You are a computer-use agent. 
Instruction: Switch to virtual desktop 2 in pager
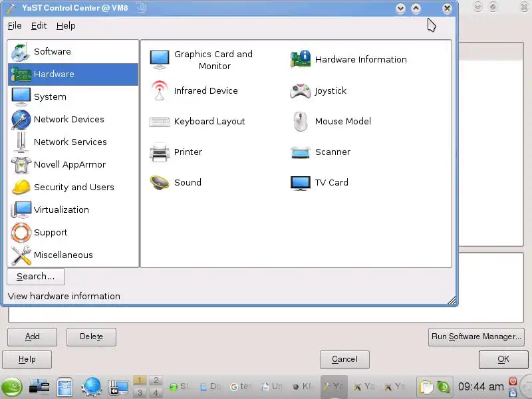(x=156, y=380)
